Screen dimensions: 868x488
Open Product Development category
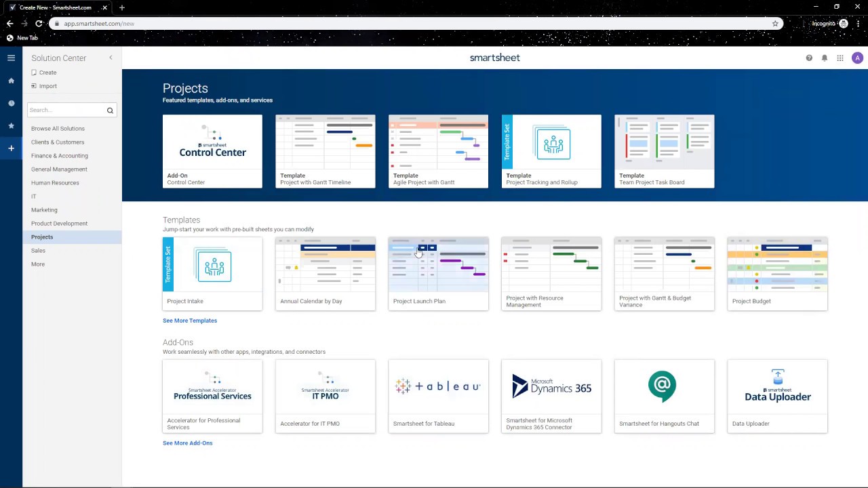59,224
